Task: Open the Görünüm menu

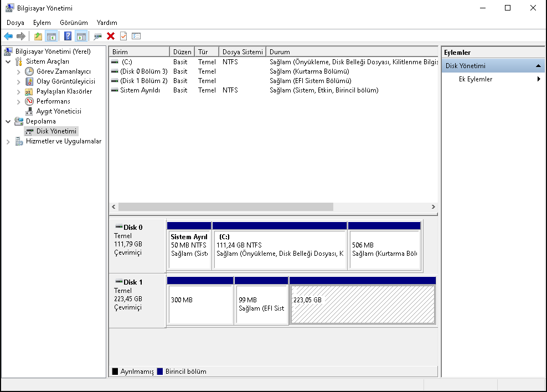Action: tap(74, 23)
